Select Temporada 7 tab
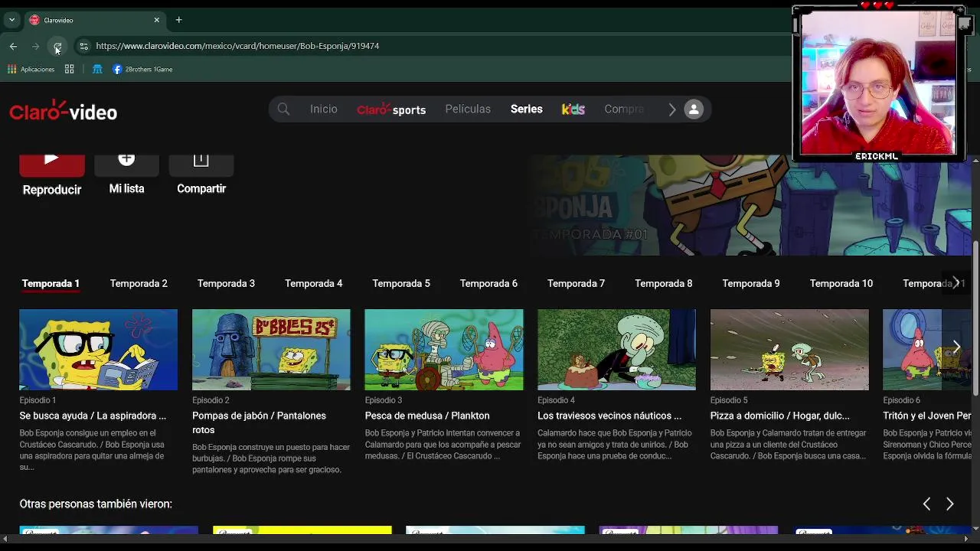The width and height of the screenshot is (980, 551). [x=576, y=283]
